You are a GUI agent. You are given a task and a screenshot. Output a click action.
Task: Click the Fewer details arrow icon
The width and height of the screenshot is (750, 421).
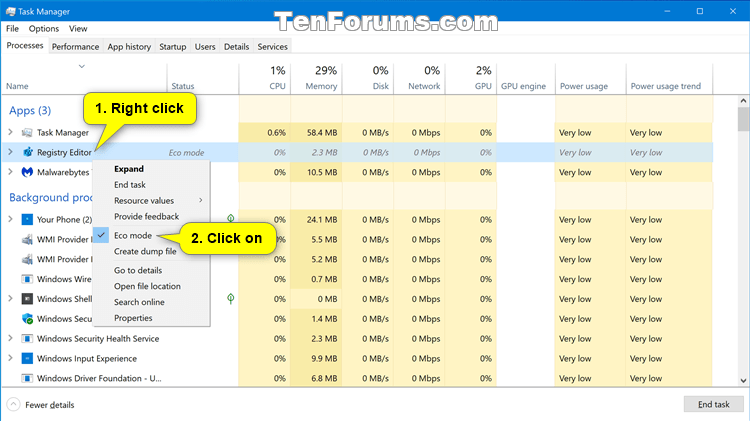tap(13, 405)
